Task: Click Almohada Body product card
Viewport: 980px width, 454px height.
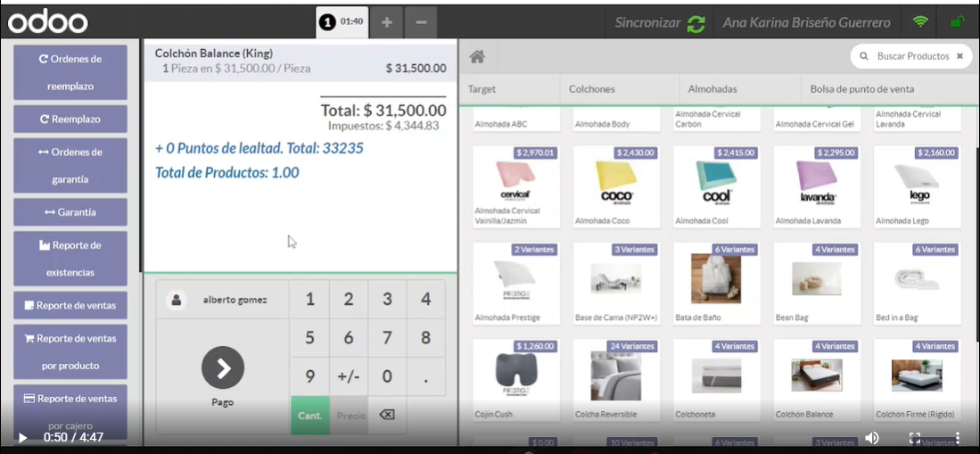Action: coord(617,120)
